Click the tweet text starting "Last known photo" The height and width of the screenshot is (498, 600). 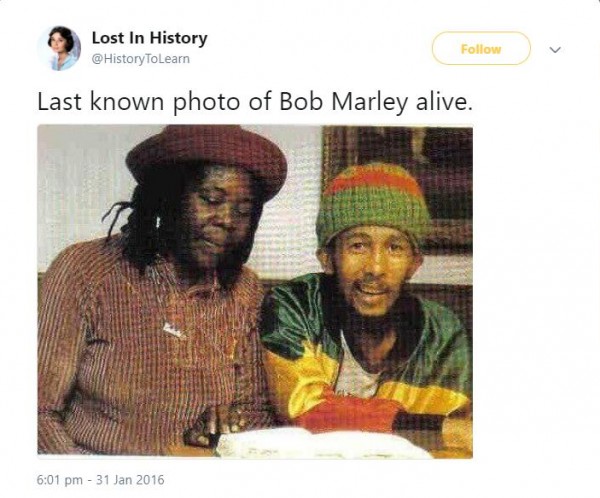(x=255, y=103)
